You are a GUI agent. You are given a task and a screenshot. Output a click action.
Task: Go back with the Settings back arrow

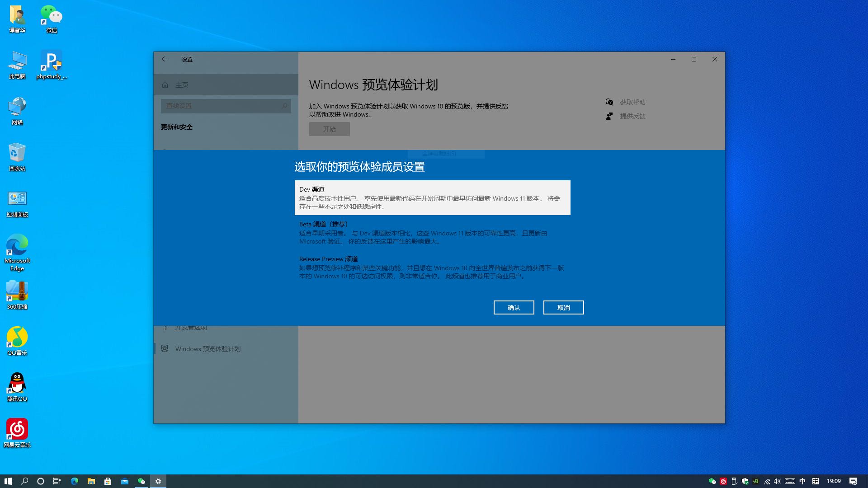(x=165, y=59)
